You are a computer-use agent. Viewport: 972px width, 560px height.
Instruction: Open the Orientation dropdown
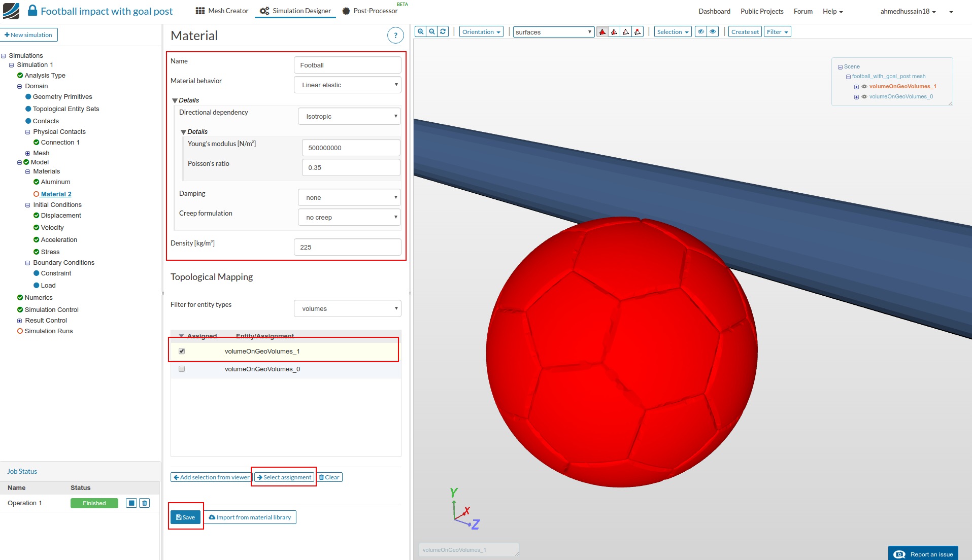[x=481, y=32]
